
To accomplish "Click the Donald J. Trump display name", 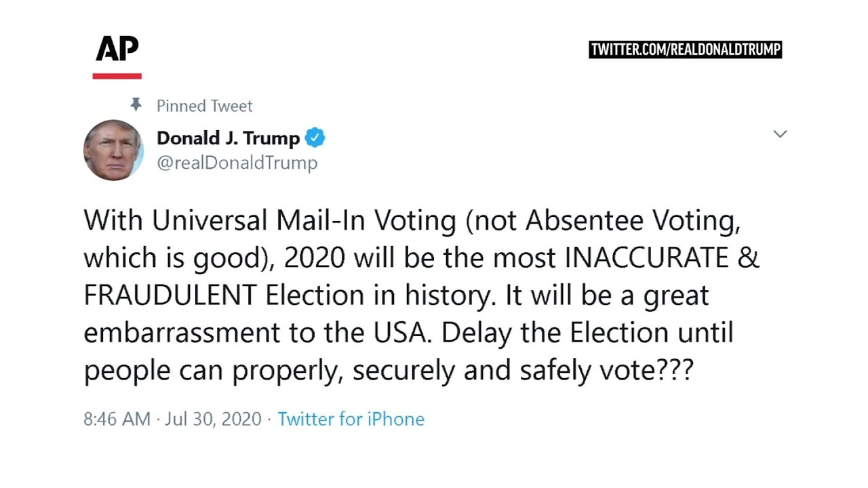I will point(228,138).
